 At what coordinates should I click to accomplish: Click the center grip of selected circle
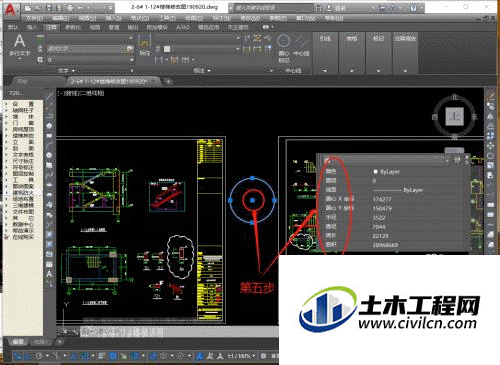(252, 200)
